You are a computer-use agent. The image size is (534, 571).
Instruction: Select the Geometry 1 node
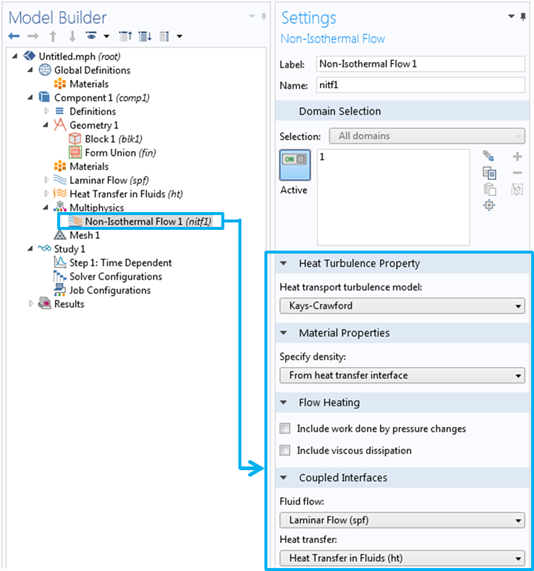(94, 125)
